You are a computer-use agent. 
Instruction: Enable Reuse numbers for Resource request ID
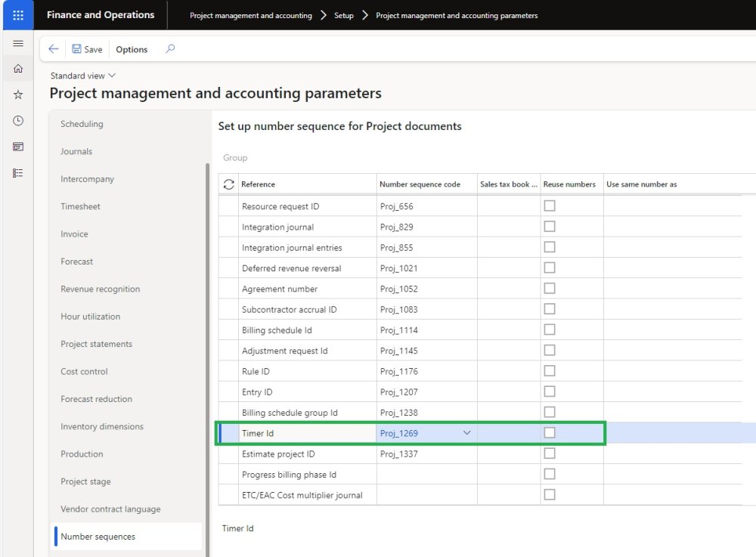[x=550, y=206]
